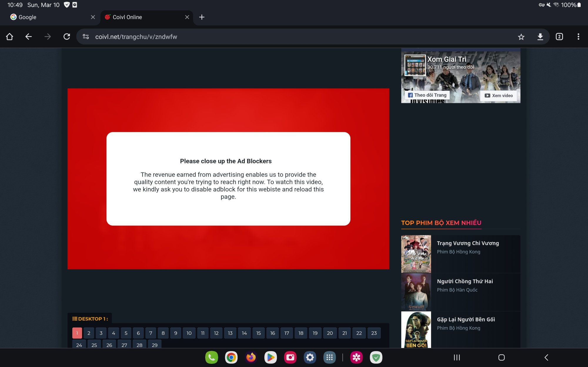
Task: Open a new tab with plus
Action: (x=202, y=17)
